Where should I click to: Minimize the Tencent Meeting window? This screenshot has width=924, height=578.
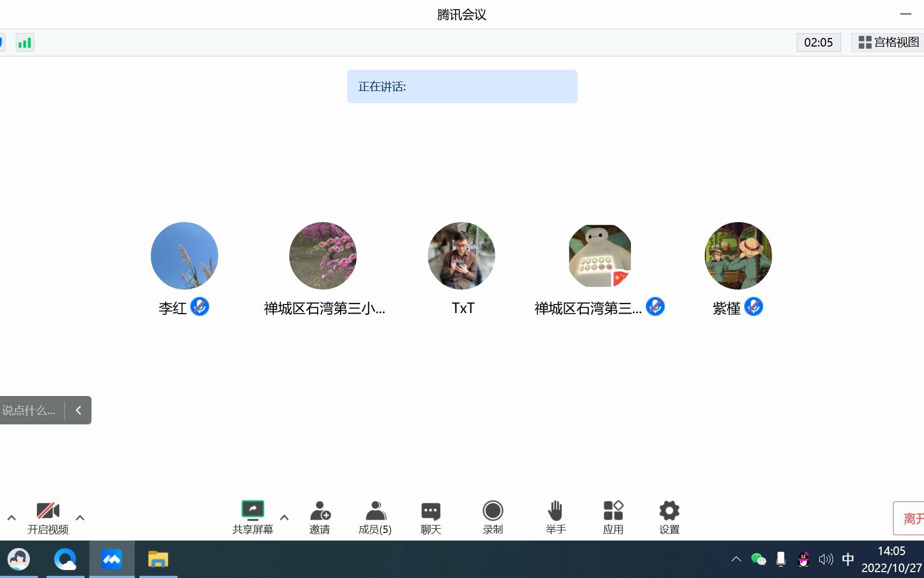point(905,14)
